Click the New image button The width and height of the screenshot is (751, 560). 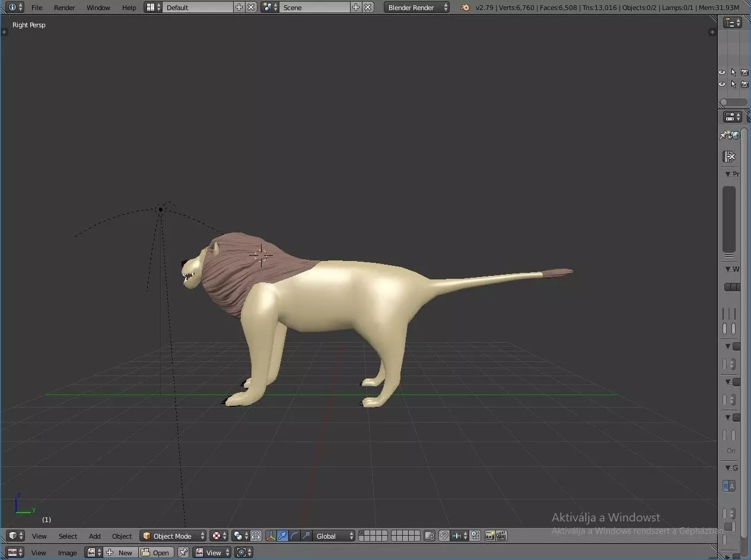click(x=120, y=552)
